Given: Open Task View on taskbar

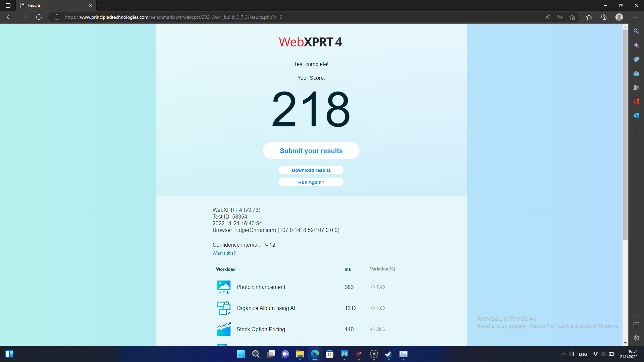Looking at the screenshot, I should click(x=270, y=354).
